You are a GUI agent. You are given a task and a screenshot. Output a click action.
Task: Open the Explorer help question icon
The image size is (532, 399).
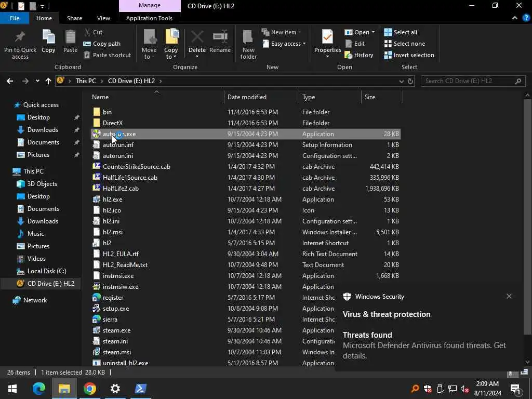point(526,18)
